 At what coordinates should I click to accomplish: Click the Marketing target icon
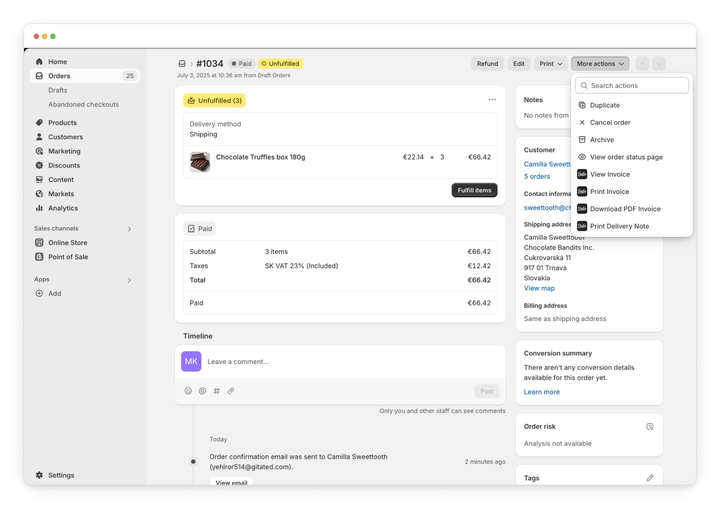click(x=39, y=151)
